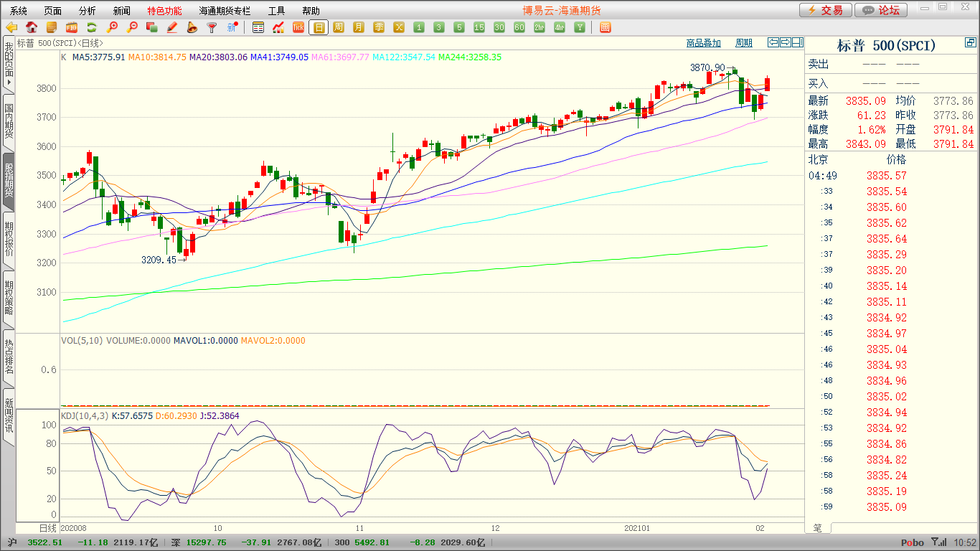Click the red filter funnel icon

(x=212, y=27)
